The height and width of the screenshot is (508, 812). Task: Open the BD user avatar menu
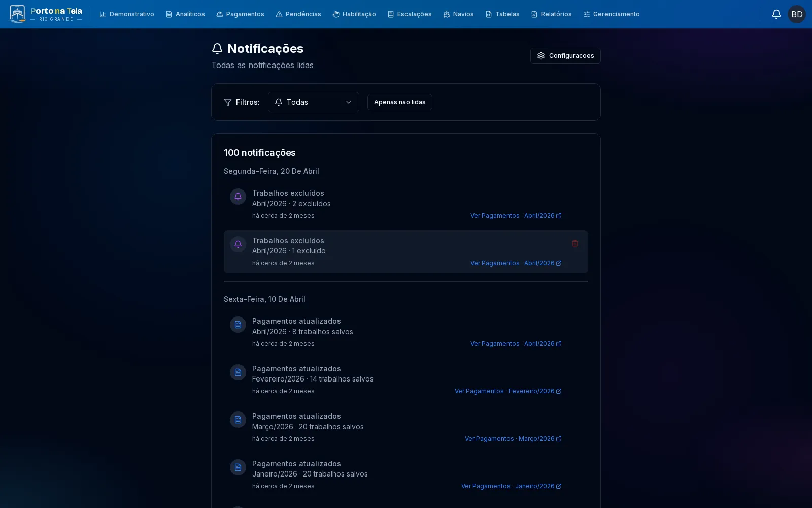797,14
